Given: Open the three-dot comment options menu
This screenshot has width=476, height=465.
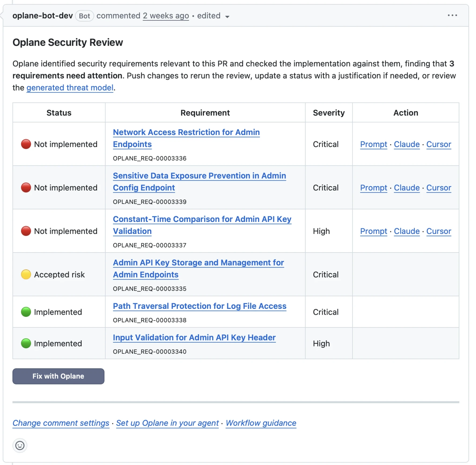Looking at the screenshot, I should pyautogui.click(x=452, y=16).
